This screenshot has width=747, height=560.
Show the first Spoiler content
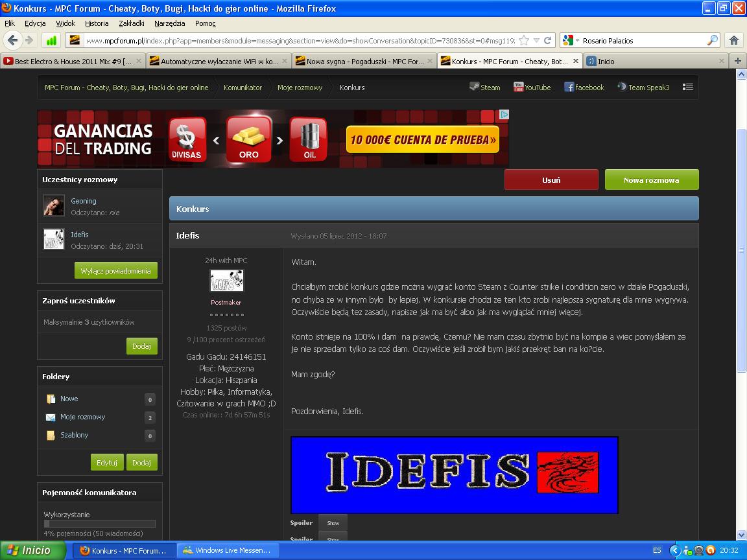point(333,523)
